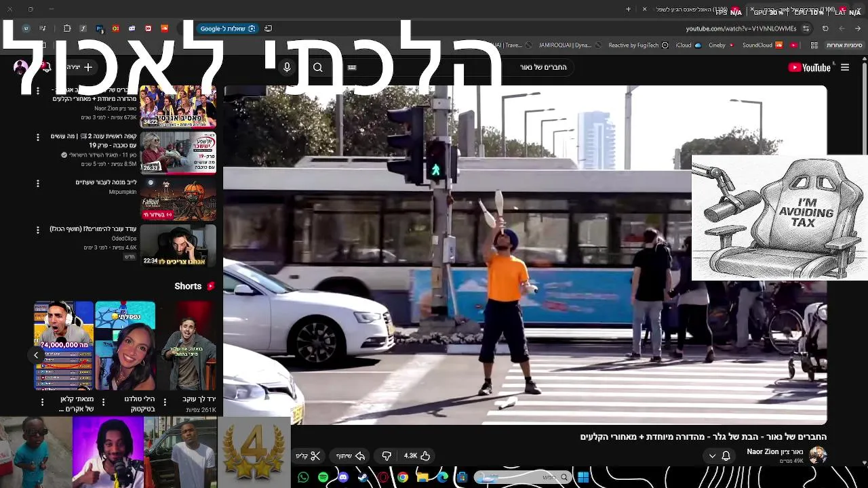Click the bookmarks apps grid icon

click(x=812, y=45)
